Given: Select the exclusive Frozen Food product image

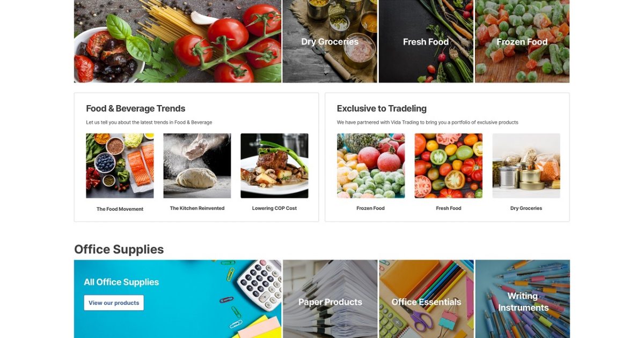Looking at the screenshot, I should (371, 166).
